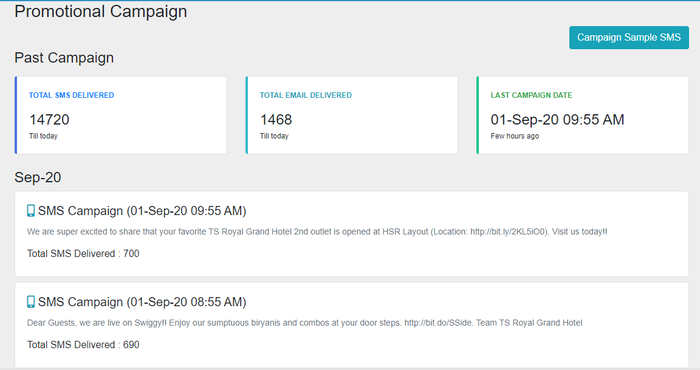Click the bit.ly location link in message
The height and width of the screenshot is (370, 700).
(508, 232)
